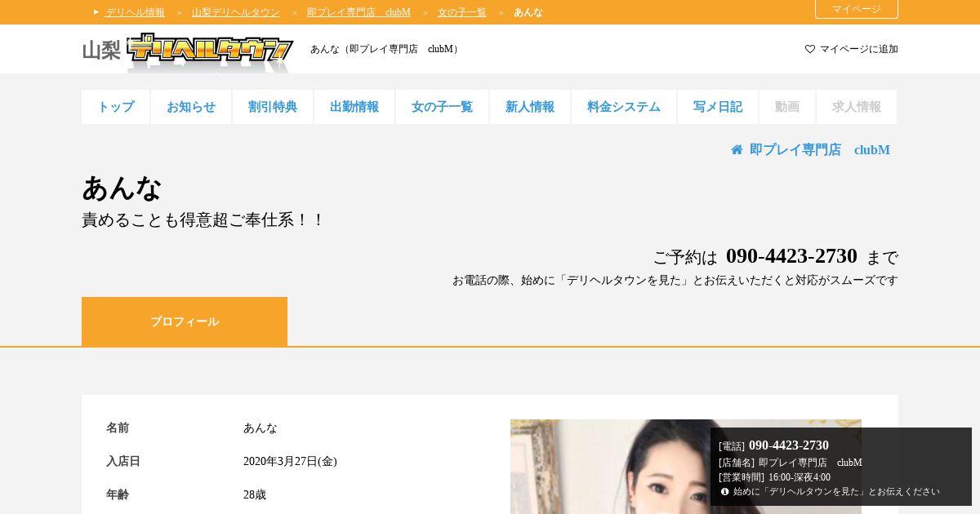
Task: Click the あんな breadcrumb current page text
Action: 528,12
